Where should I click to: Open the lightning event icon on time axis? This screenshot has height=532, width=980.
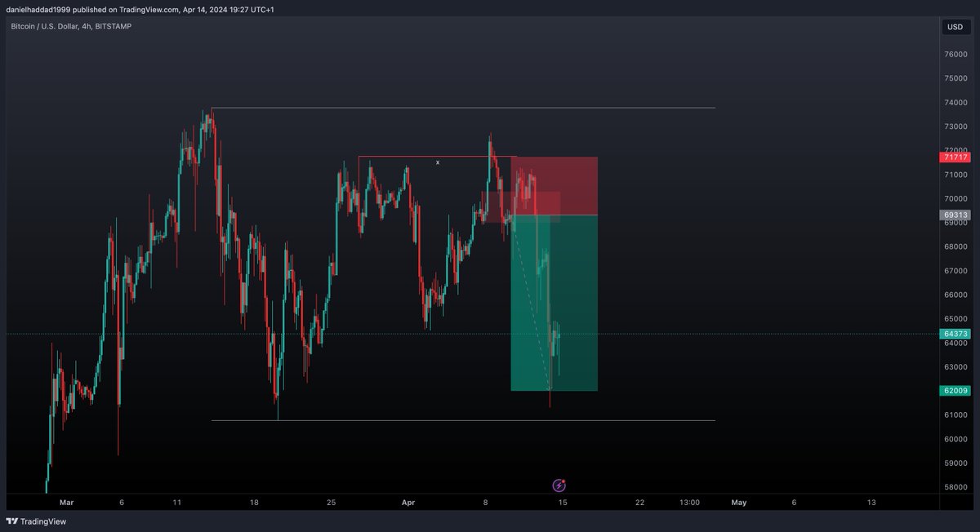point(559,485)
